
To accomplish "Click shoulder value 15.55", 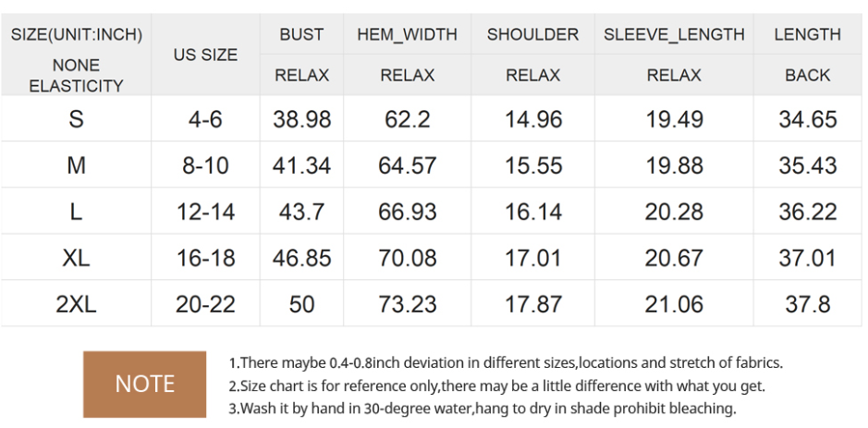I will pyautogui.click(x=532, y=165).
